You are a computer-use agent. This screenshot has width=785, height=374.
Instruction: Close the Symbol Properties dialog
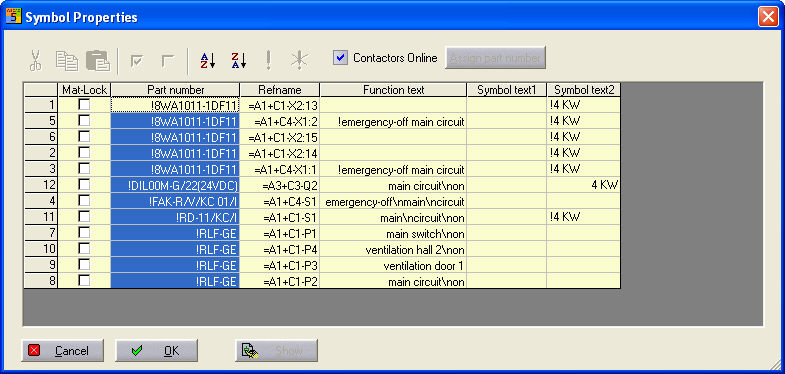tap(768, 17)
